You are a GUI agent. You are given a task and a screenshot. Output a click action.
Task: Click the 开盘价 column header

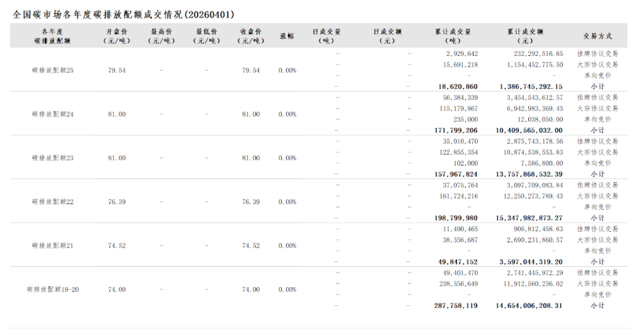pos(116,36)
